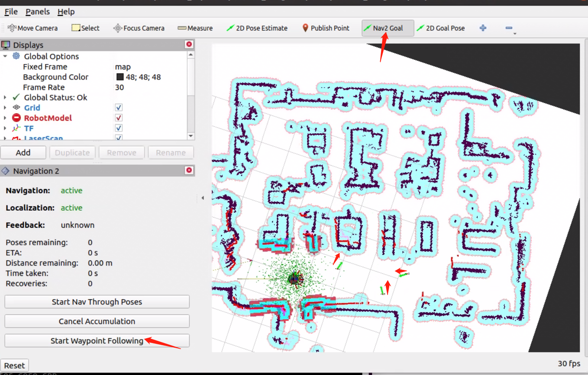Select the Move Camera tool
This screenshot has height=375, width=588.
tap(32, 28)
